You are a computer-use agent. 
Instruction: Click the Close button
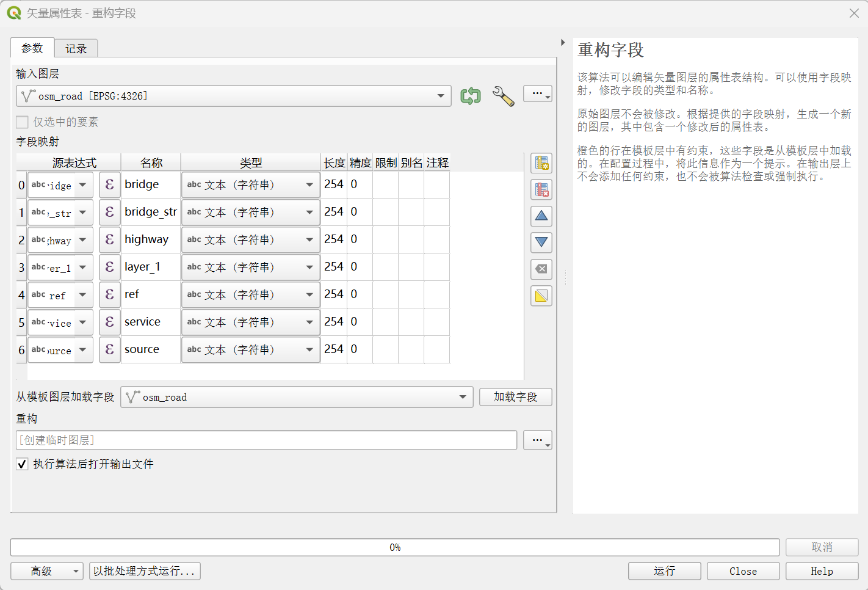coord(743,571)
